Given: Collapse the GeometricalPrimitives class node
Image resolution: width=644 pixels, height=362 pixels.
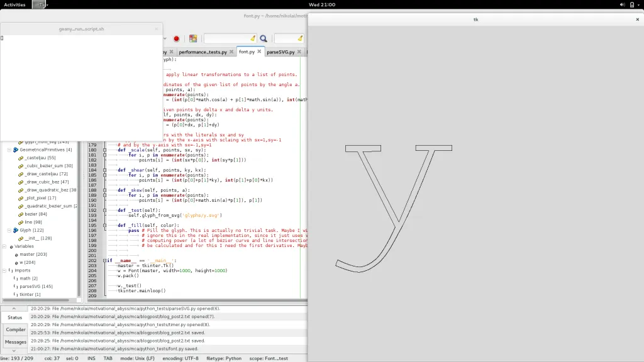Looking at the screenshot, I should (x=9, y=150).
